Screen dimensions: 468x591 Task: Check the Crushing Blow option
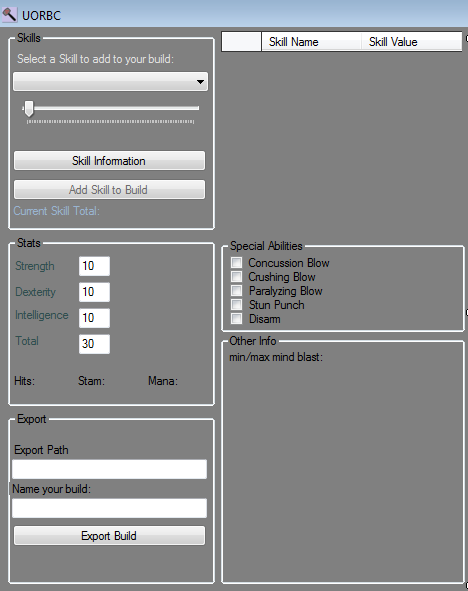237,276
